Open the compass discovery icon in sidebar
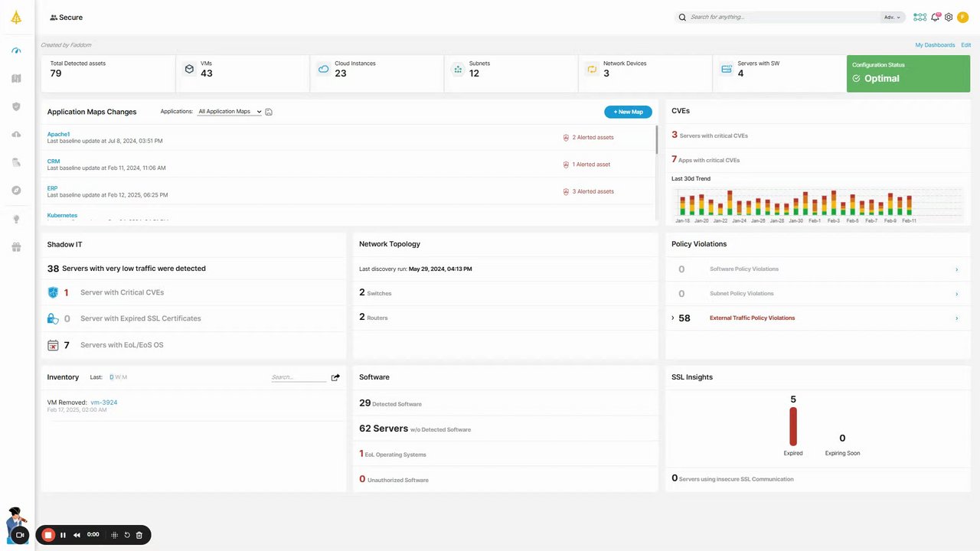Viewport: 980px width, 551px height. click(16, 191)
